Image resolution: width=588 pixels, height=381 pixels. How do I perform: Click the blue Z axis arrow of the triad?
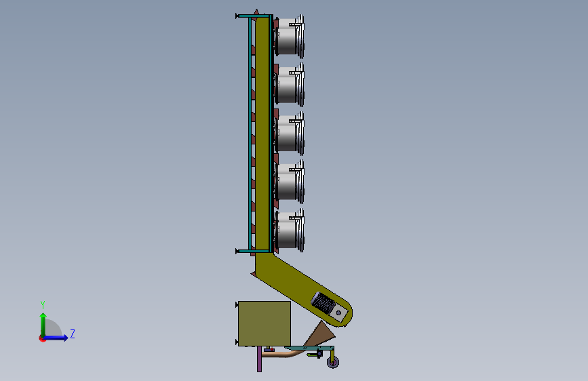tap(56, 338)
